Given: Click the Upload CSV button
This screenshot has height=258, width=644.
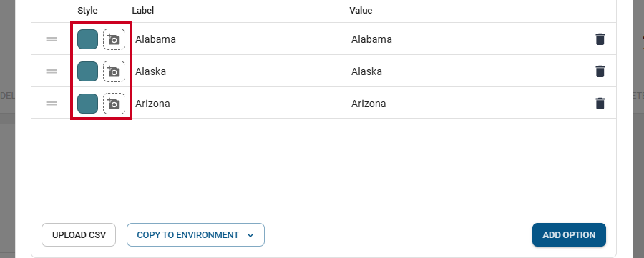Looking at the screenshot, I should (x=79, y=235).
